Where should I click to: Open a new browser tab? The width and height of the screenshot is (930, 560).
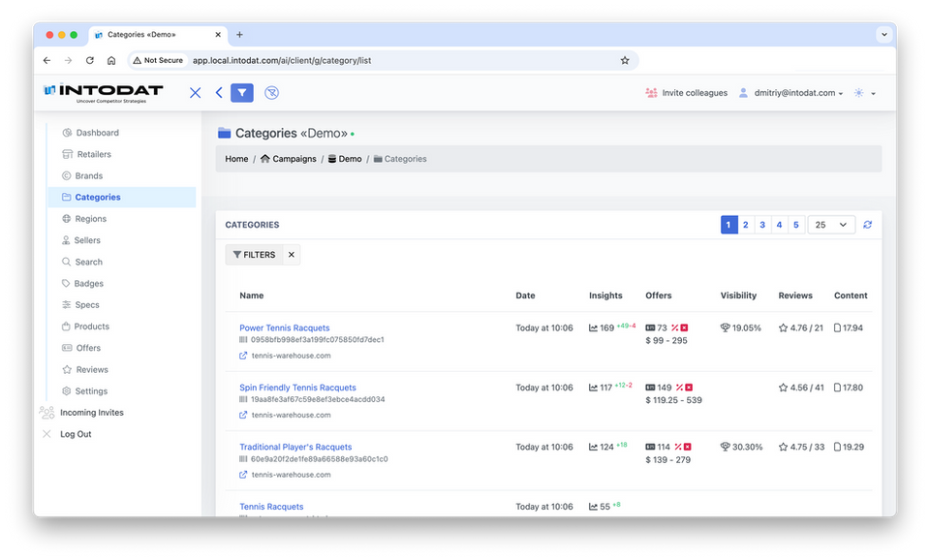pos(239,35)
